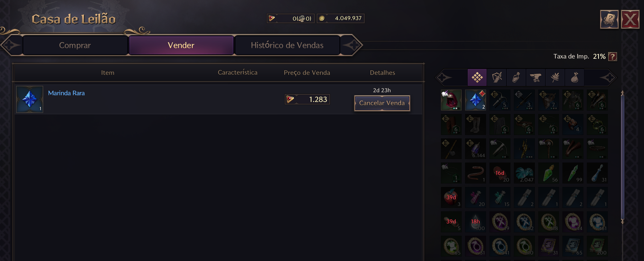Switch to the Comprar tab
The height and width of the screenshot is (261, 644).
tap(75, 45)
